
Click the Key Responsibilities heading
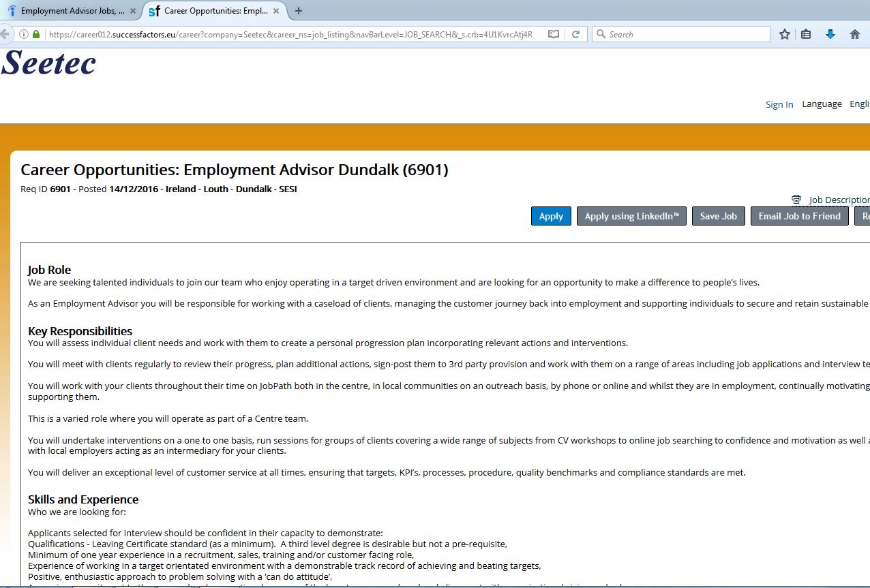click(80, 331)
